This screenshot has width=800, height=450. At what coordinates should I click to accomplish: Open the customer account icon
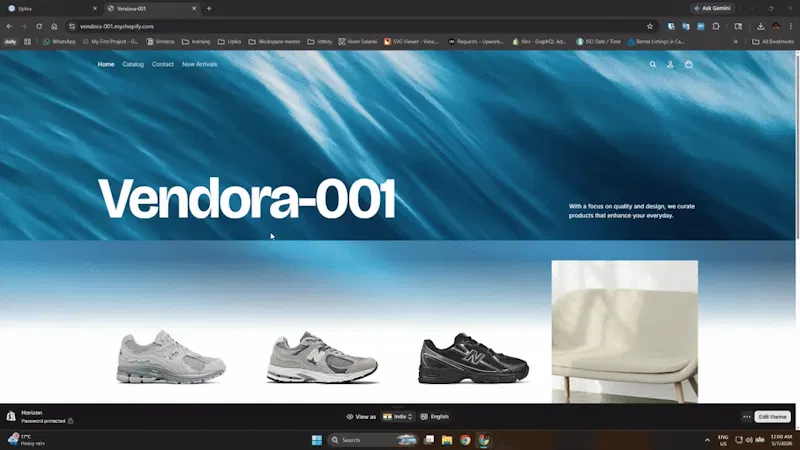pyautogui.click(x=670, y=64)
